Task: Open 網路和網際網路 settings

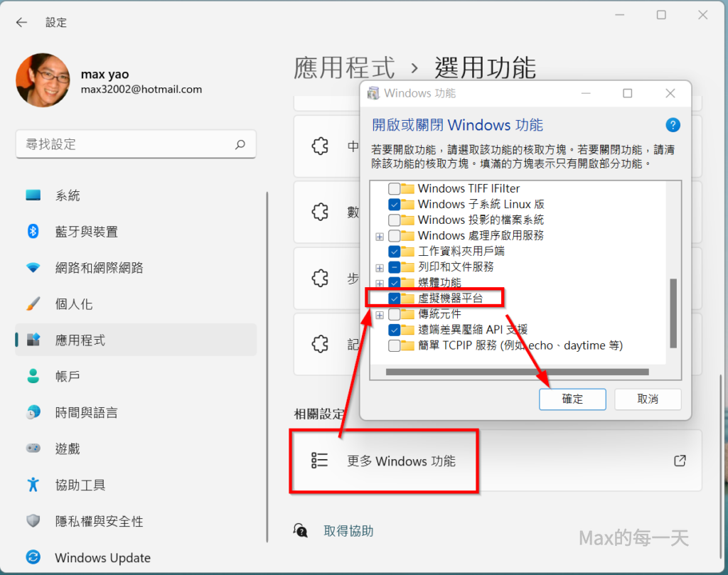Action: (x=136, y=267)
